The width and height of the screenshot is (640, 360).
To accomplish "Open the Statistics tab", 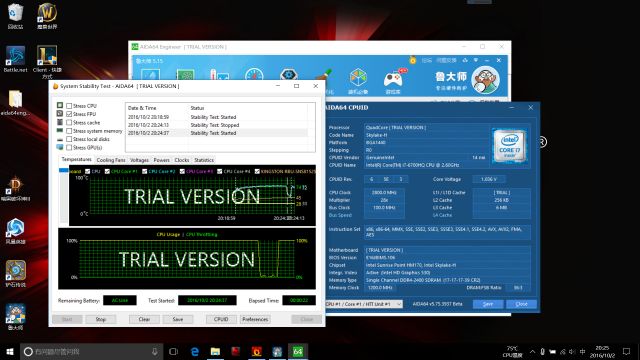I will [204, 160].
